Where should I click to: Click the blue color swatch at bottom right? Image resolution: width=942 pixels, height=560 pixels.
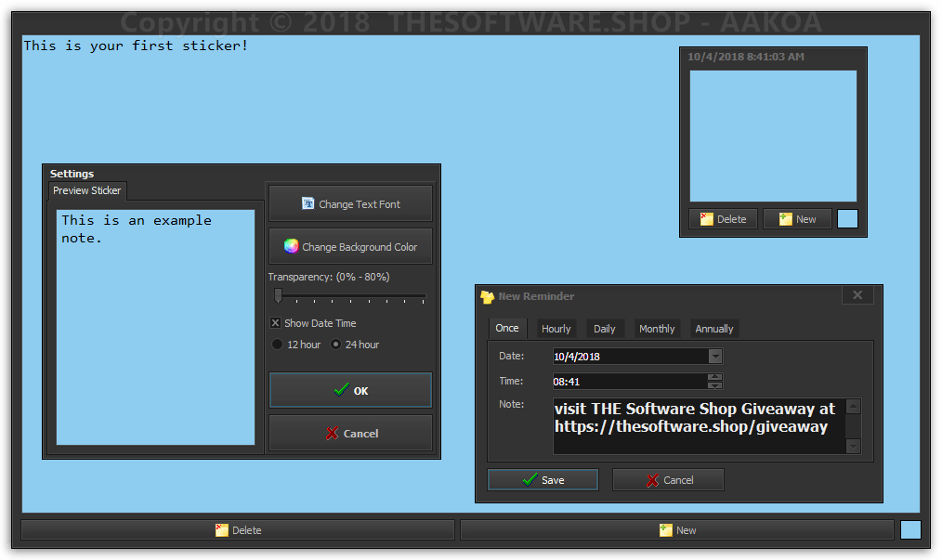pos(910,530)
